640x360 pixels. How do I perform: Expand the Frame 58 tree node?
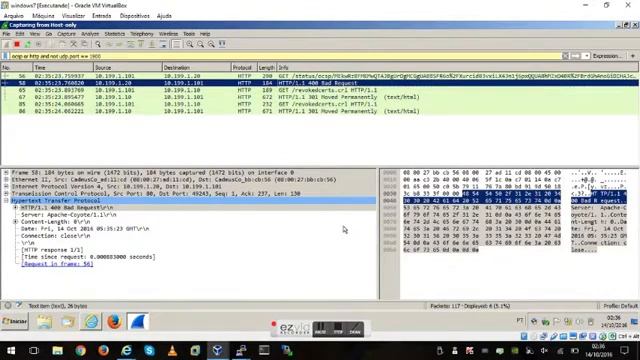coord(6,173)
